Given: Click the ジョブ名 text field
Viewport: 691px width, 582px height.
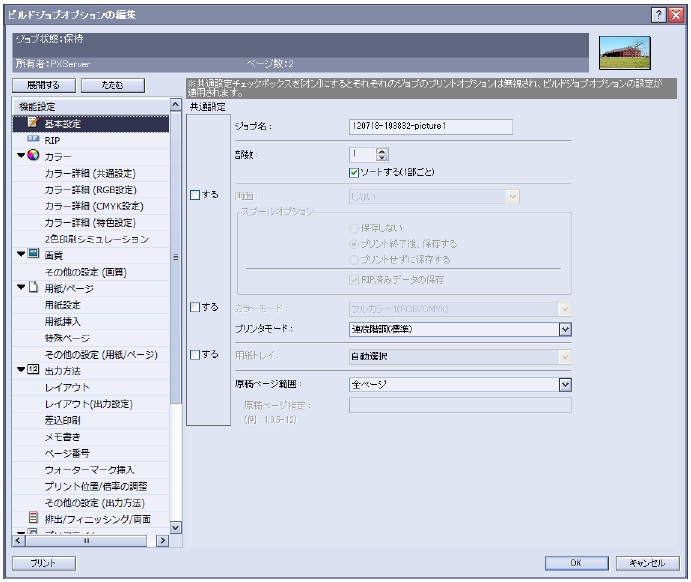Looking at the screenshot, I should [430, 126].
